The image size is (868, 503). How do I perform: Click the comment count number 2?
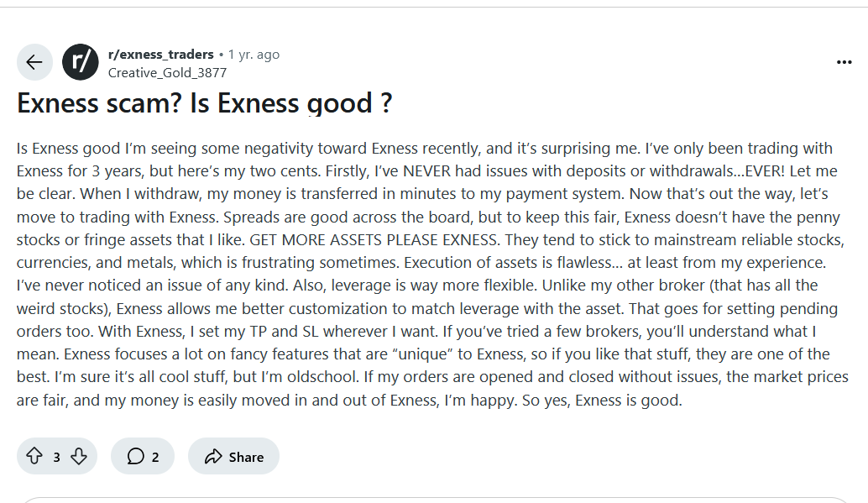tap(155, 457)
